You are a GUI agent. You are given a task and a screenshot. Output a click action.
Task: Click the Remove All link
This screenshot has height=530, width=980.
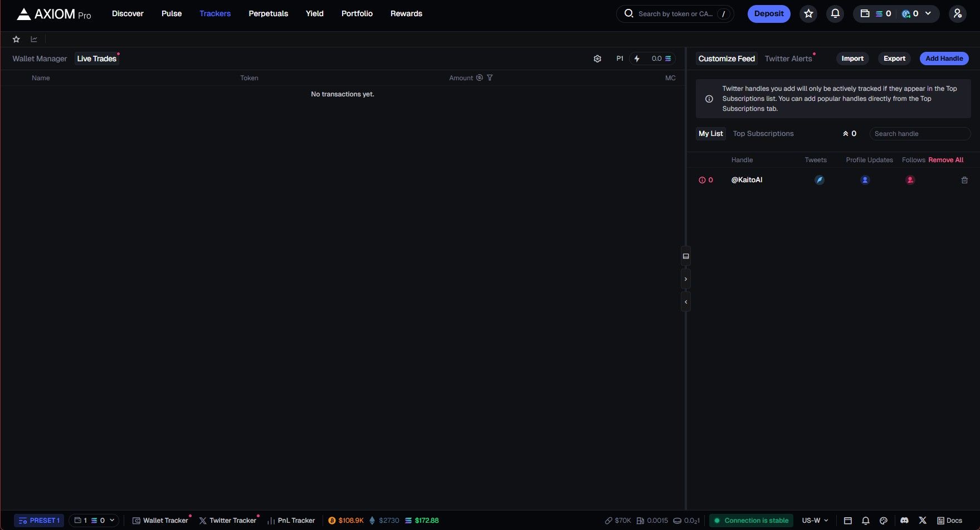[x=945, y=160]
